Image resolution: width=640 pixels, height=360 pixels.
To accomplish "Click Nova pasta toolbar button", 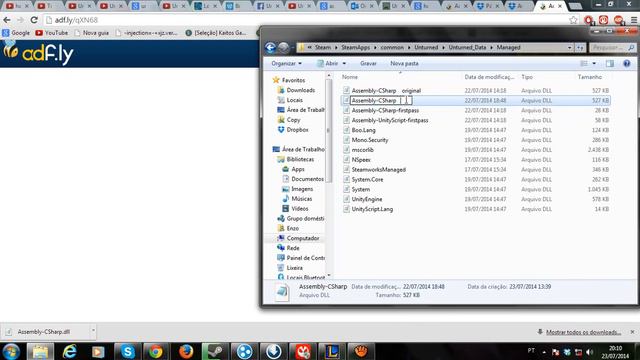I will pos(404,64).
